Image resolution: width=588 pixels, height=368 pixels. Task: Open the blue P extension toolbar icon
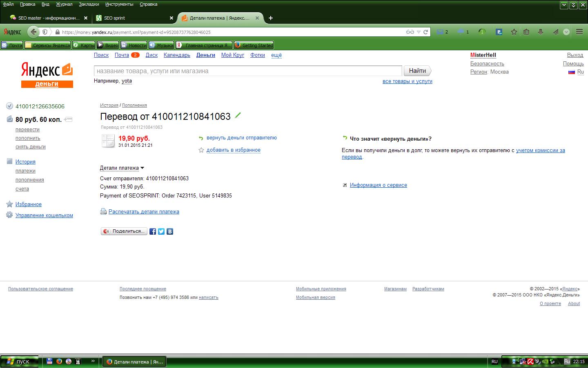point(499,32)
